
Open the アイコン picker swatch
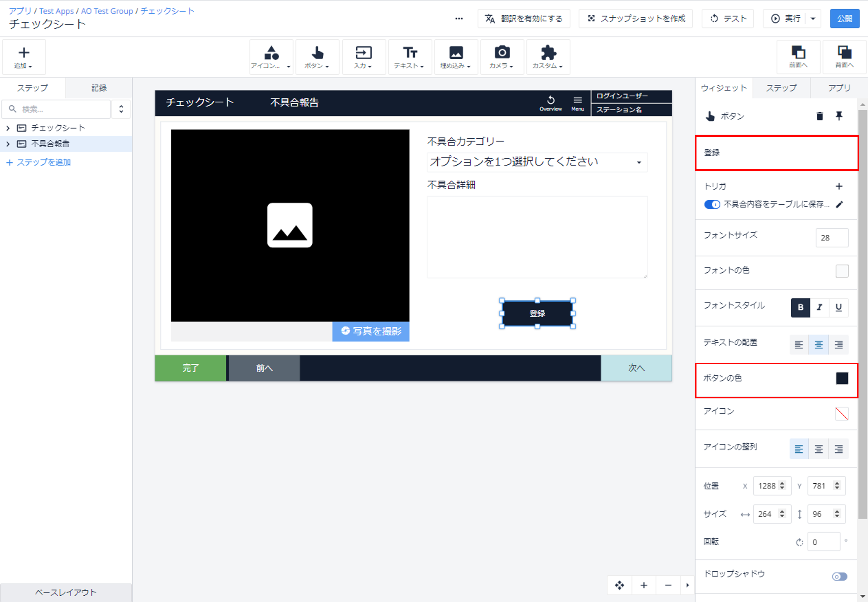(842, 414)
